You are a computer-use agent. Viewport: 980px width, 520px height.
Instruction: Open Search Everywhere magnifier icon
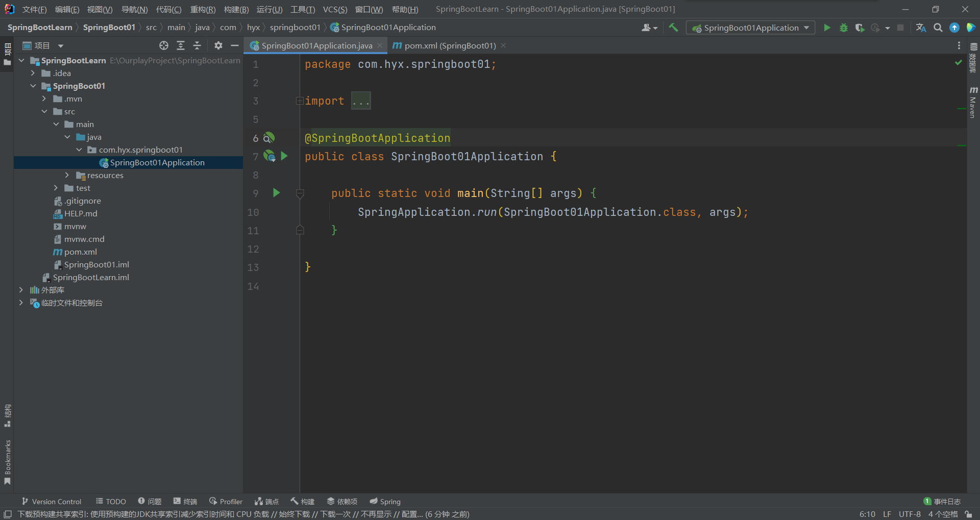938,28
